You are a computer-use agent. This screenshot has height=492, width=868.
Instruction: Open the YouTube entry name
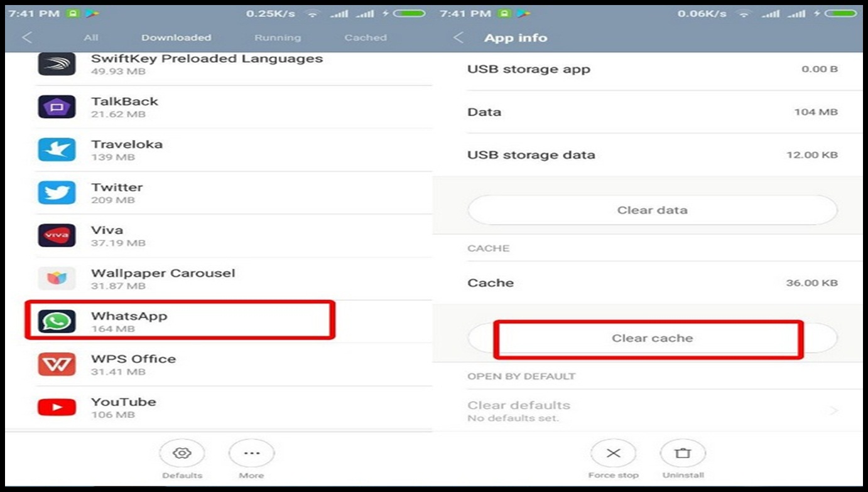[x=124, y=402]
